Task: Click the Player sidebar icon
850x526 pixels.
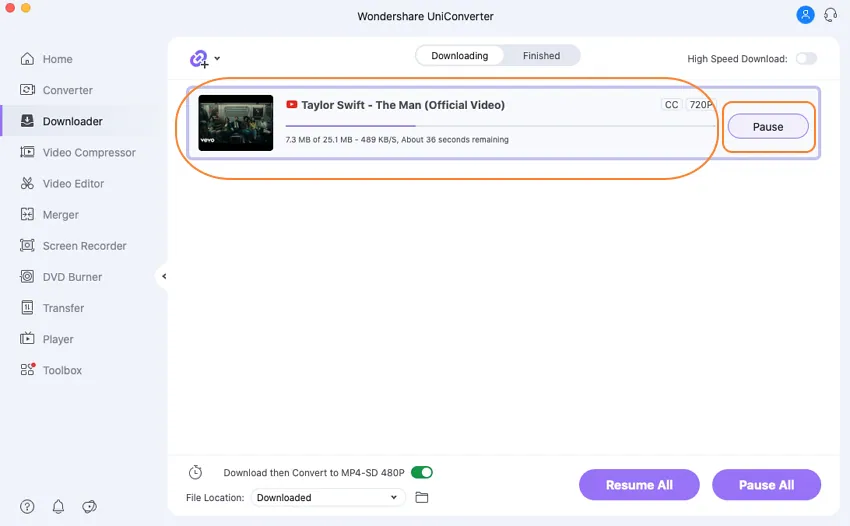Action: point(27,339)
